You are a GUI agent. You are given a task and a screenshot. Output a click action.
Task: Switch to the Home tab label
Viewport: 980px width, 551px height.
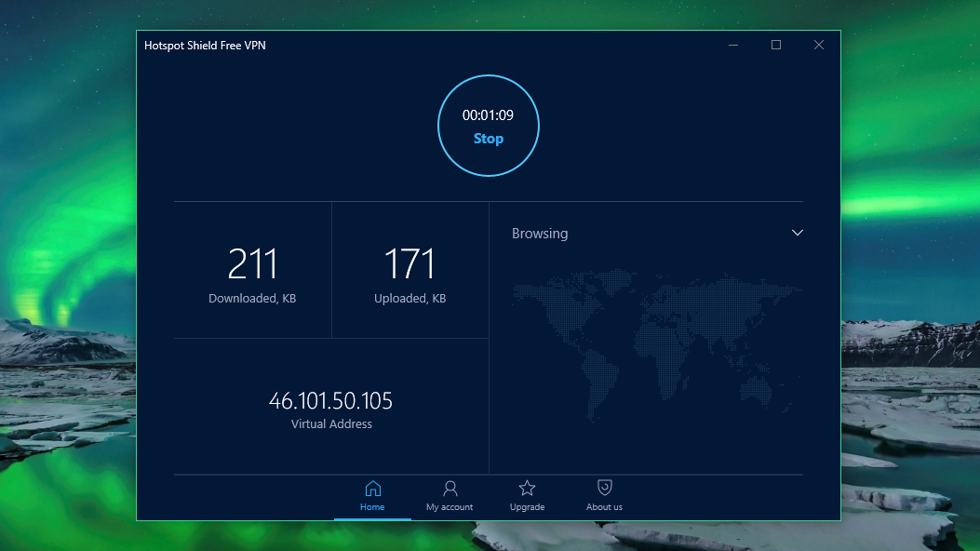(372, 507)
